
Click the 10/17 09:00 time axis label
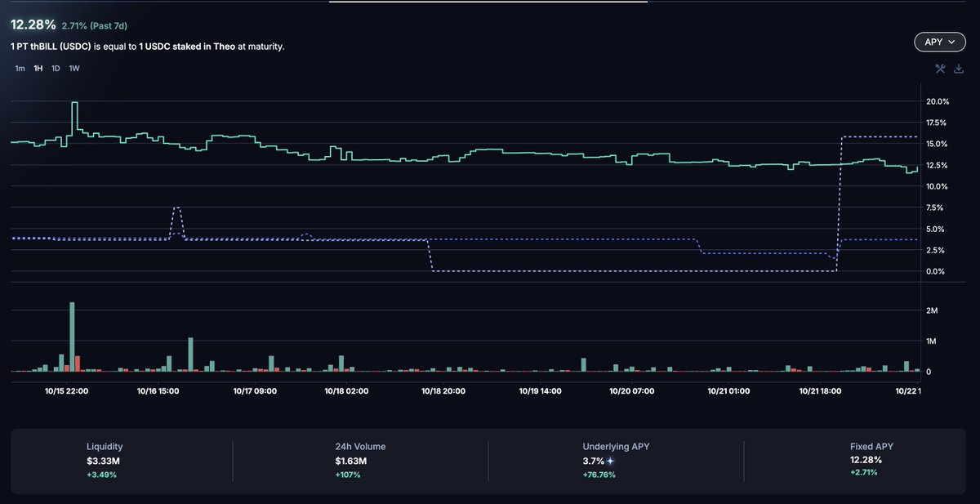click(255, 391)
